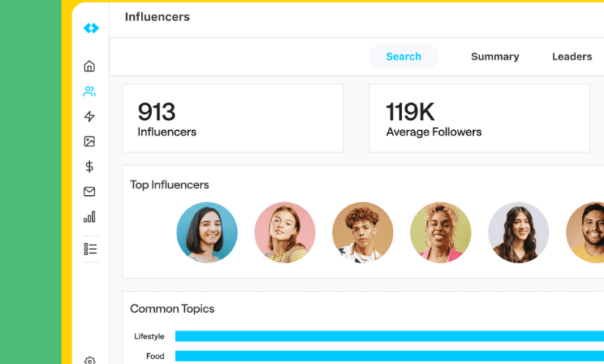Viewport: 604px width, 364px height.
Task: Open the settings gear icon at sidebar bottom
Action: (x=90, y=360)
